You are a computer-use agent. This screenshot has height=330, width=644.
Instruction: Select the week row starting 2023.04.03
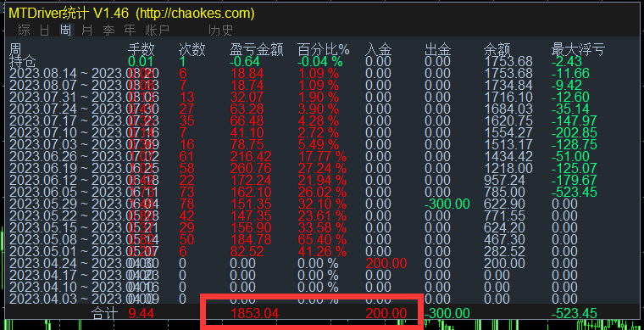click(322, 299)
